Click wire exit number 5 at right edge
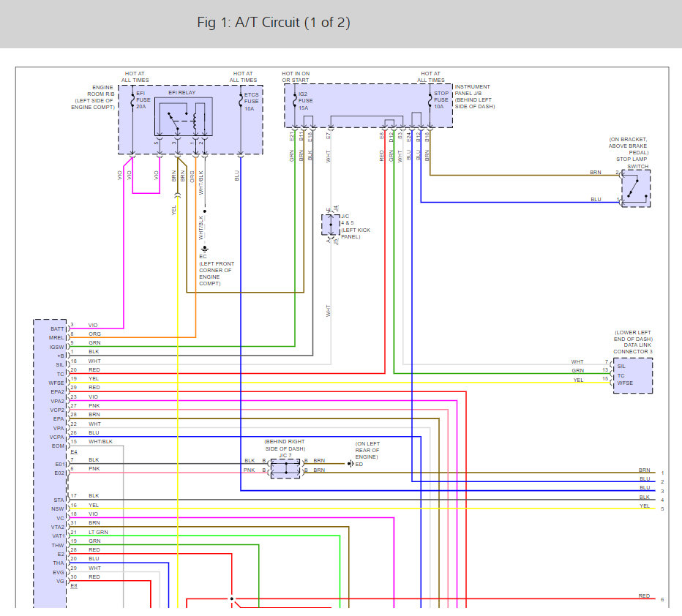The height and width of the screenshot is (616, 682). [662, 509]
